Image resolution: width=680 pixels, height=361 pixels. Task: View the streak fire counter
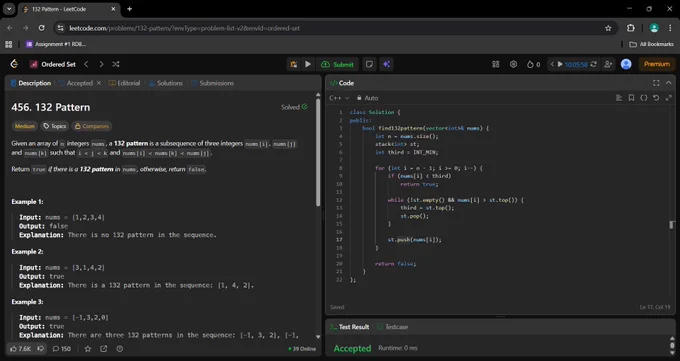point(533,64)
